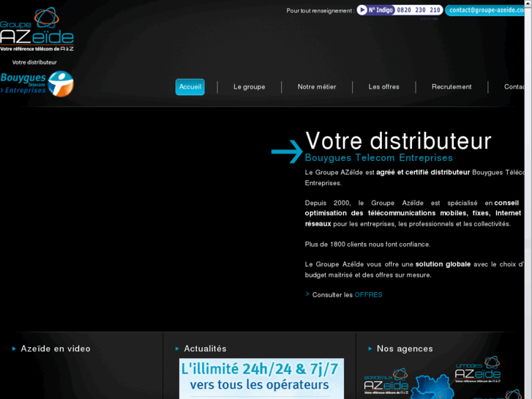Open the Bordeaux AZeïde agency logo
The height and width of the screenshot is (399, 532).
coord(386,381)
